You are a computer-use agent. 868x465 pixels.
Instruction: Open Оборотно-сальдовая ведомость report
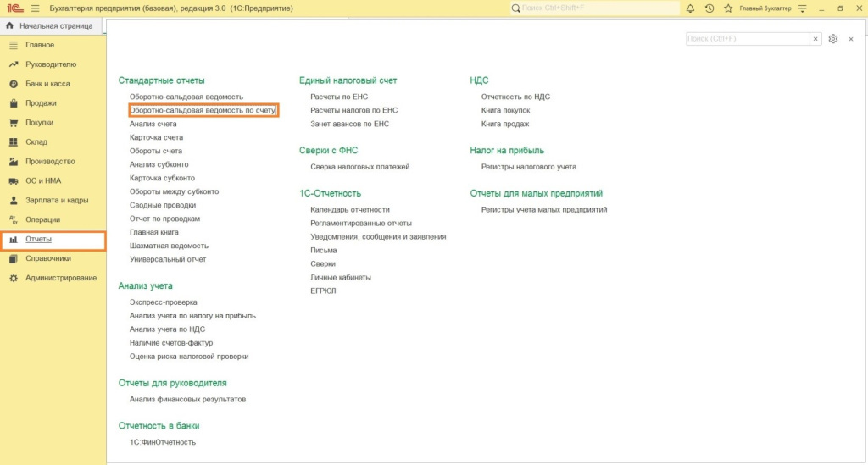tap(186, 97)
